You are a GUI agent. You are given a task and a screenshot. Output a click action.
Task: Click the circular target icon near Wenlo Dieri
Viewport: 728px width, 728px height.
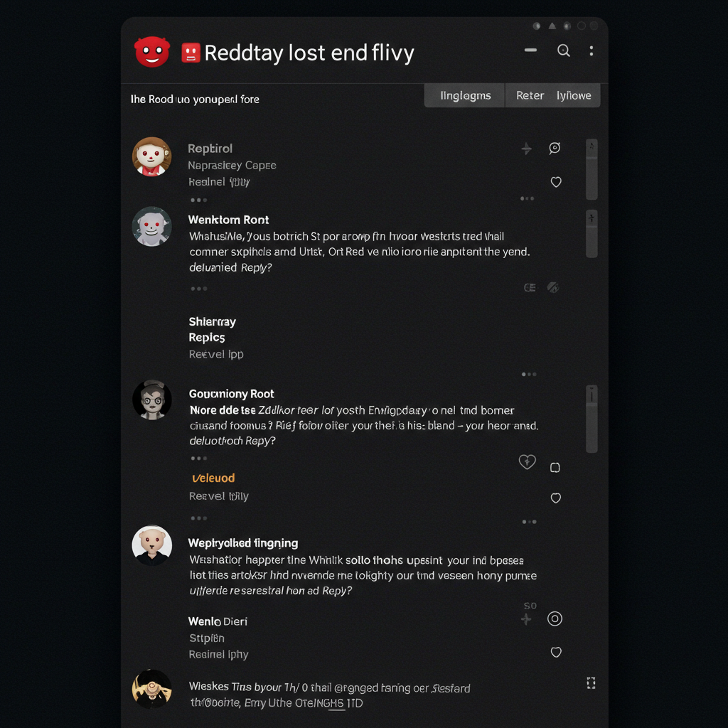coord(555,619)
